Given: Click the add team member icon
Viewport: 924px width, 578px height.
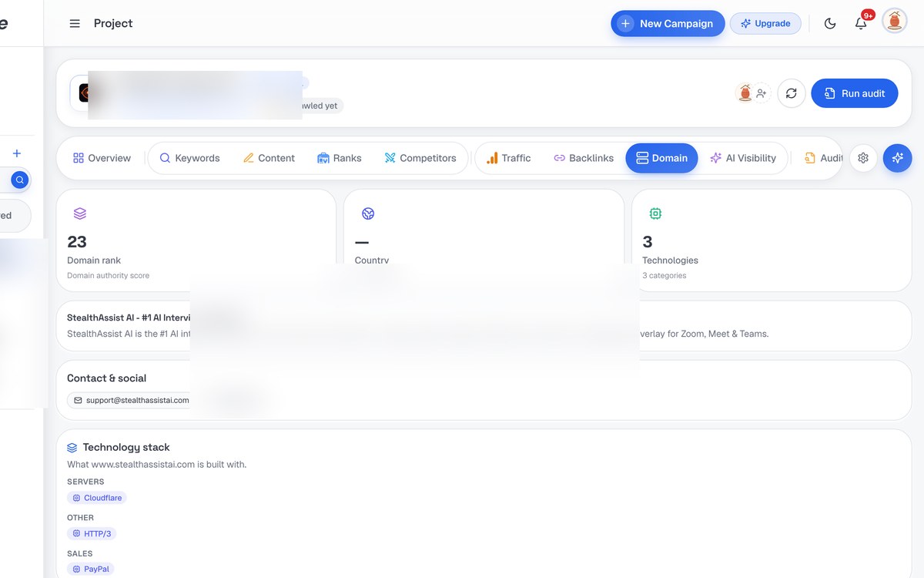Looking at the screenshot, I should click(762, 93).
